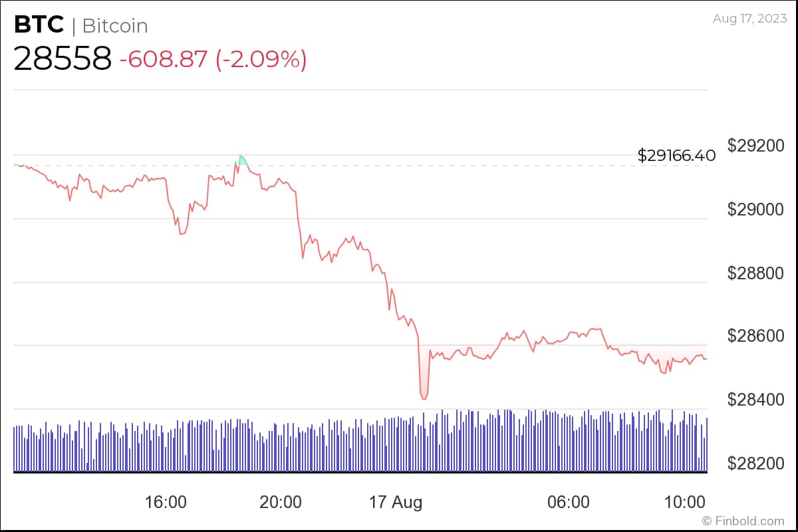Click the BTC ticker symbol
Viewport: 798px width, 532px height.
tap(39, 25)
